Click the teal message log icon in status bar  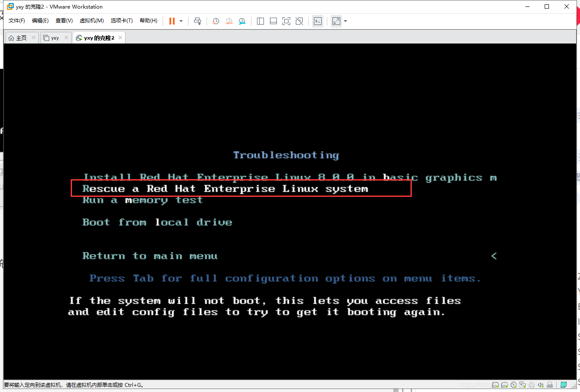(x=564, y=385)
